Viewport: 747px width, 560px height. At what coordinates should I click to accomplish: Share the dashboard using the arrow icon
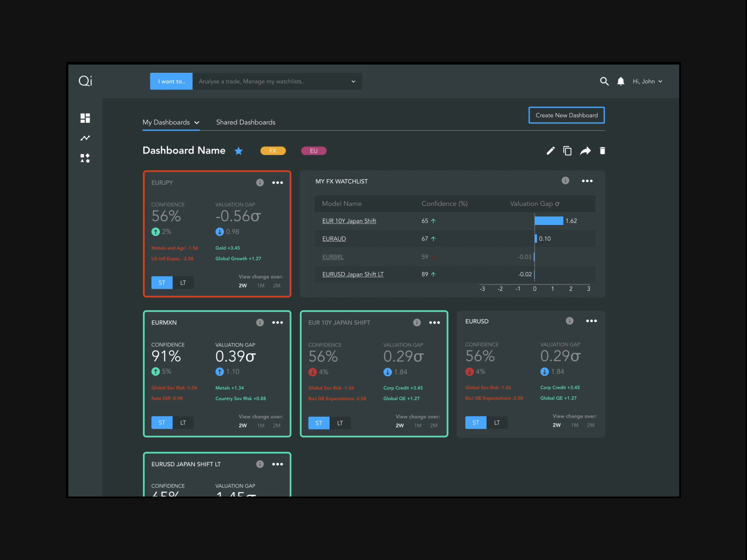click(585, 151)
